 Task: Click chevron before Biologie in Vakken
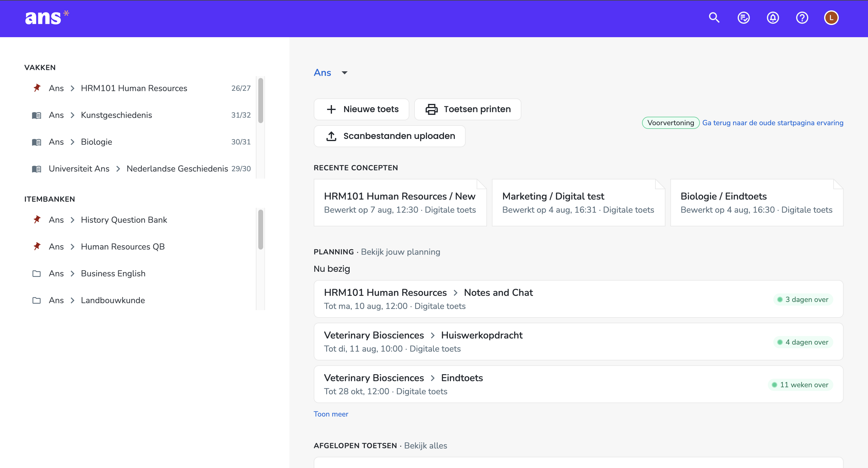[x=72, y=142]
